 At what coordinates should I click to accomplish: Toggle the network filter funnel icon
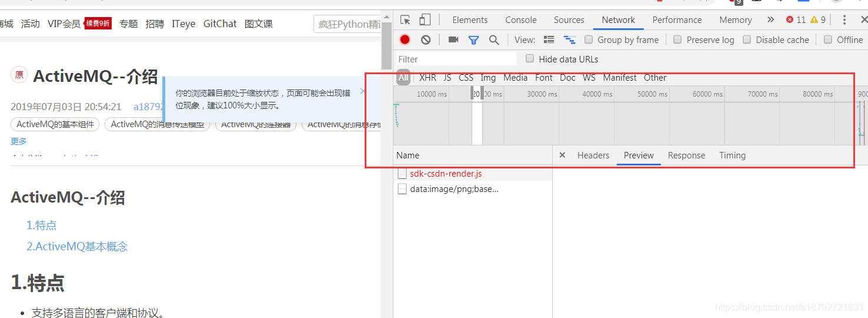[473, 40]
